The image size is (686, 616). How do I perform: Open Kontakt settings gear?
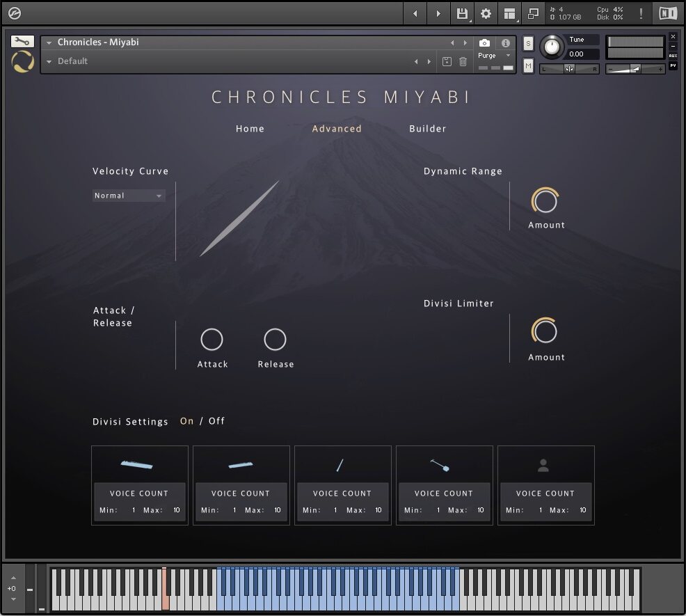[486, 13]
